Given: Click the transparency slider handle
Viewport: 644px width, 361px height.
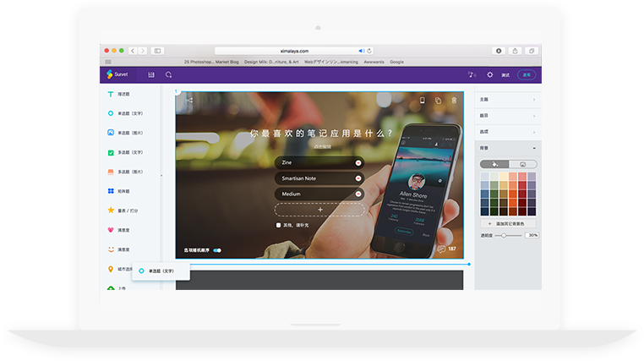Looking at the screenshot, I should coord(504,235).
